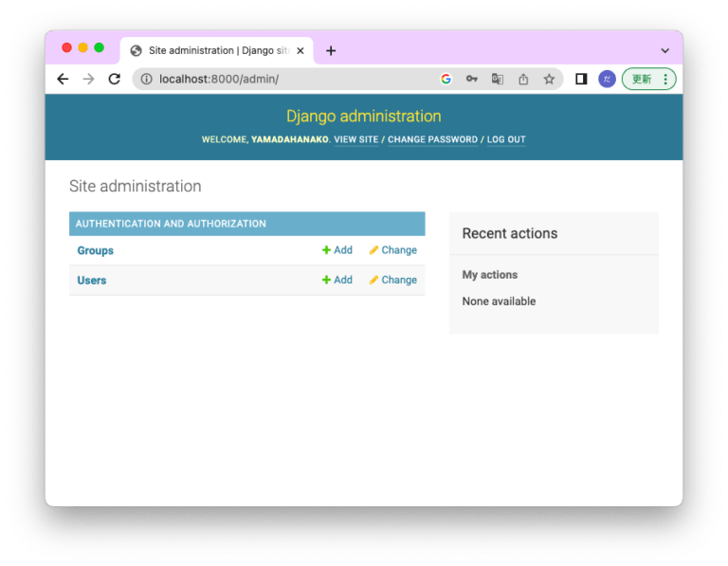728x566 pixels.
Task: Click the Google icon in address bar
Action: point(446,80)
